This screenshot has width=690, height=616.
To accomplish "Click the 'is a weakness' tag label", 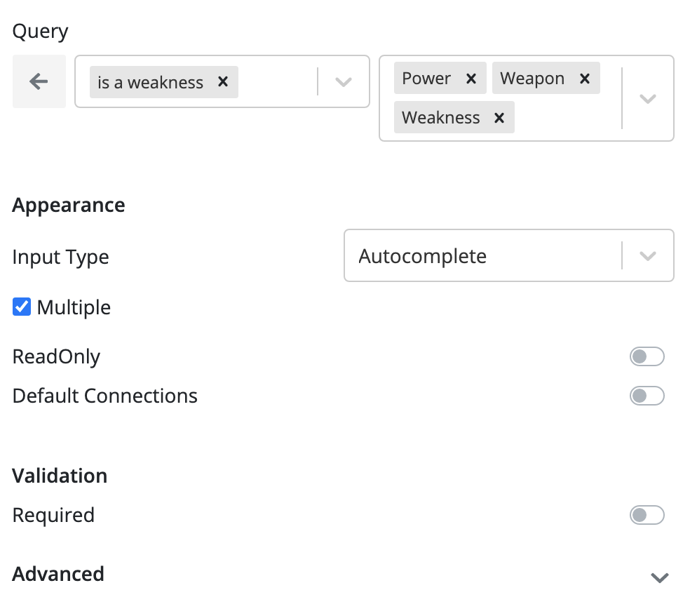I will pos(150,82).
